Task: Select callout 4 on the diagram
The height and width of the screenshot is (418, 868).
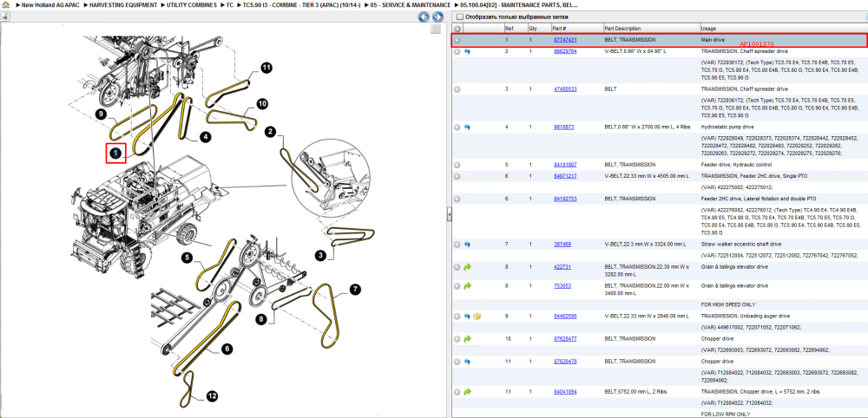Action: [x=205, y=138]
